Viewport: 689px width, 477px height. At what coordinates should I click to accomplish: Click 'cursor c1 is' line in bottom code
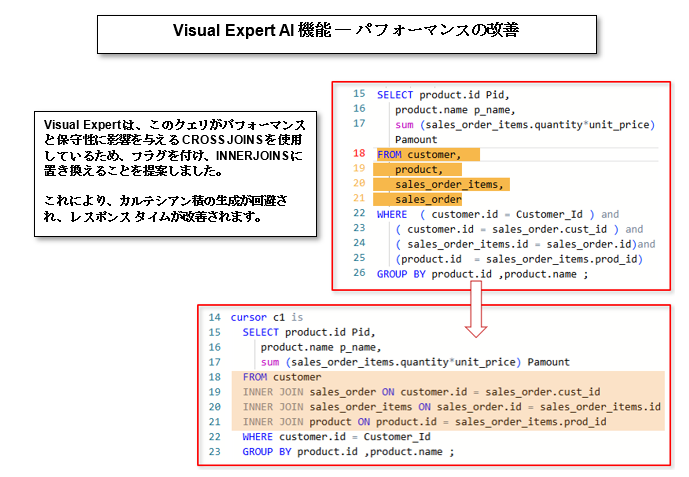pos(263,316)
